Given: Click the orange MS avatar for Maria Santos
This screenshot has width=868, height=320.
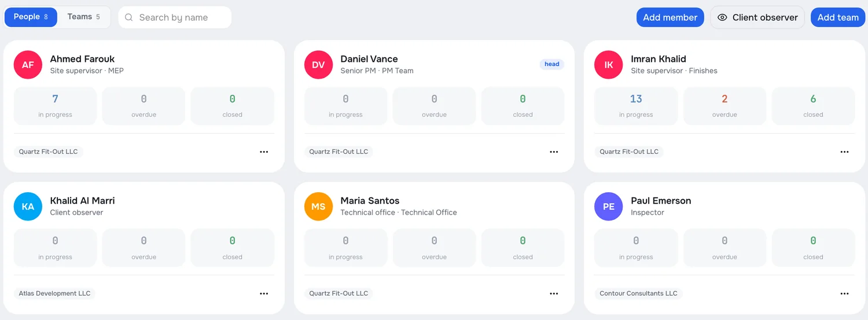Looking at the screenshot, I should pos(318,207).
